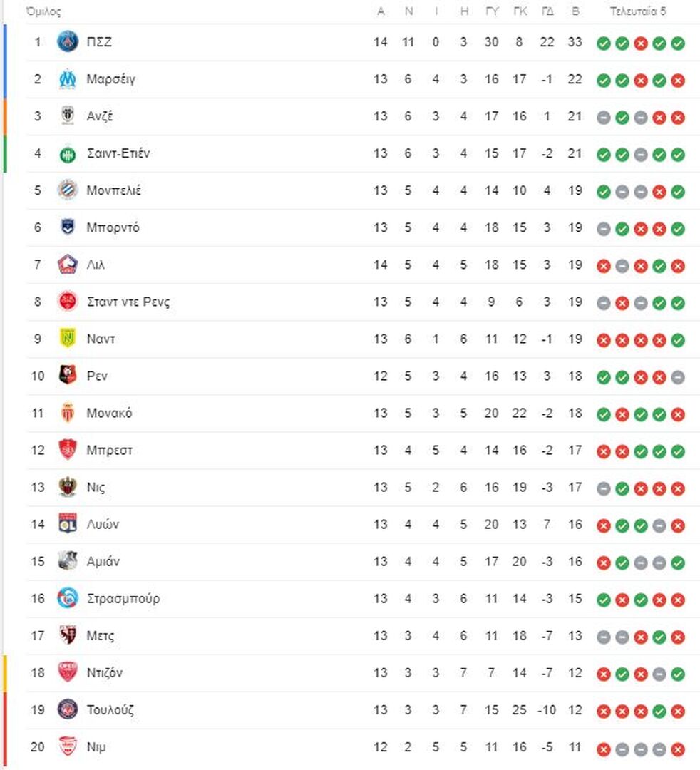
Task: Click the ΓΔ goal difference header
Action: pyautogui.click(x=547, y=11)
